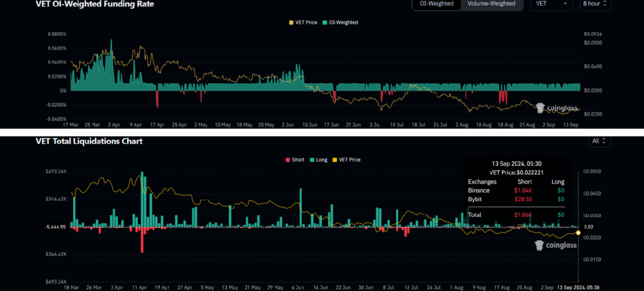Click the yellow price marker at 13 Sep
644x291 pixels.
(x=579, y=233)
